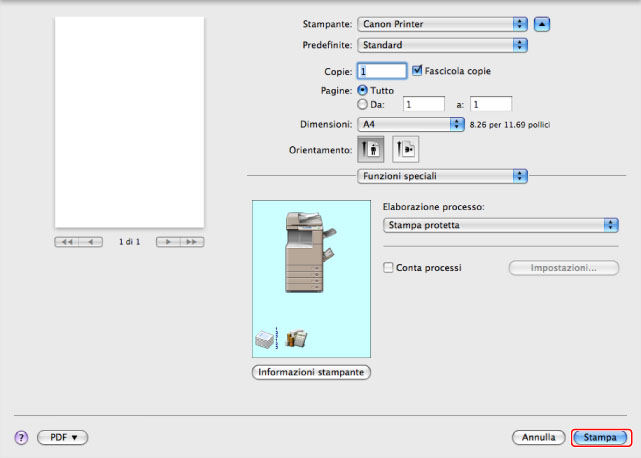
Task: Select landscape orientation icon
Action: point(406,148)
